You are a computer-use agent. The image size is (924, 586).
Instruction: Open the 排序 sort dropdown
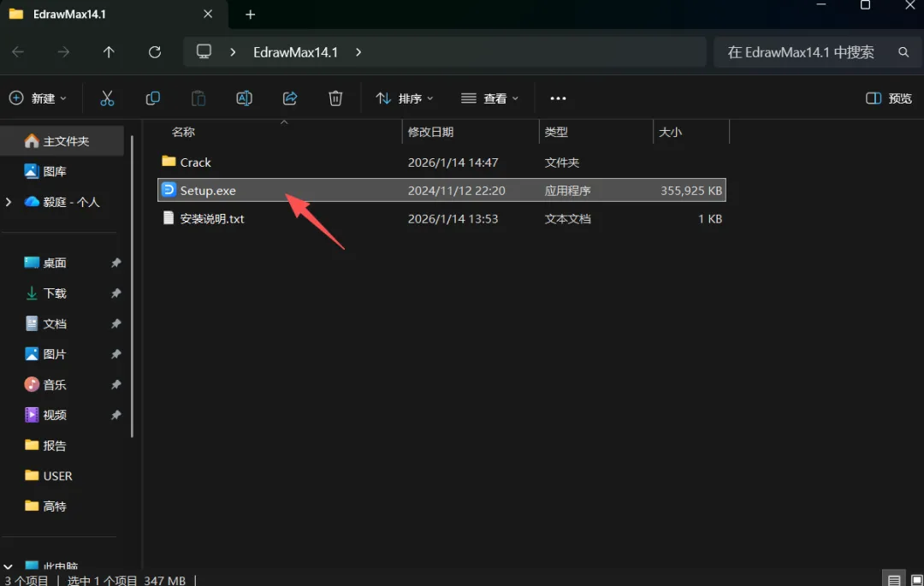405,98
